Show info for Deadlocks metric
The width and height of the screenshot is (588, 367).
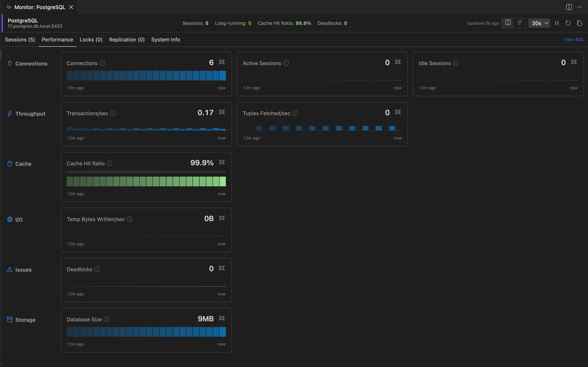pos(97,269)
